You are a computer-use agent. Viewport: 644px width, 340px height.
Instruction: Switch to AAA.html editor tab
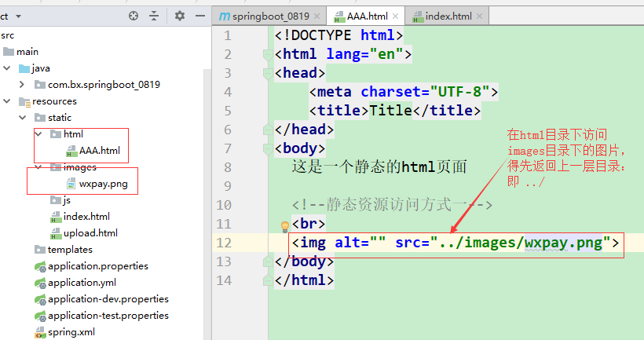point(368,16)
